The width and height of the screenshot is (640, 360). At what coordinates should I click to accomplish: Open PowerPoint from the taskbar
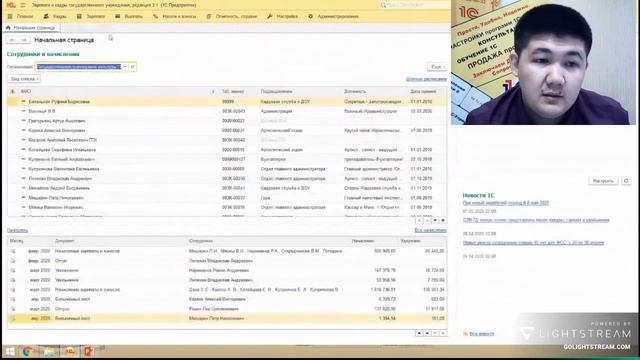(89, 351)
